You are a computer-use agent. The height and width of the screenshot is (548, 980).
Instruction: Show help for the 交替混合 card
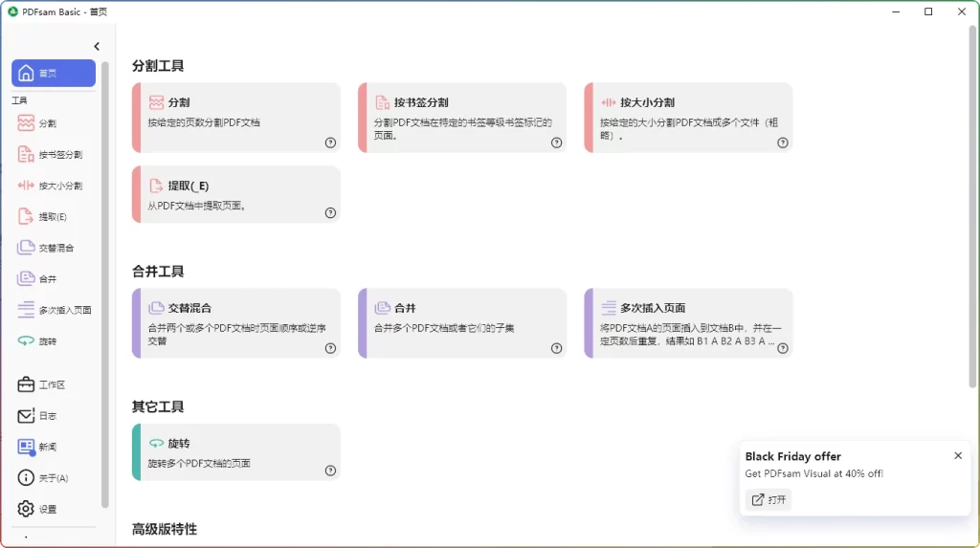click(x=330, y=348)
